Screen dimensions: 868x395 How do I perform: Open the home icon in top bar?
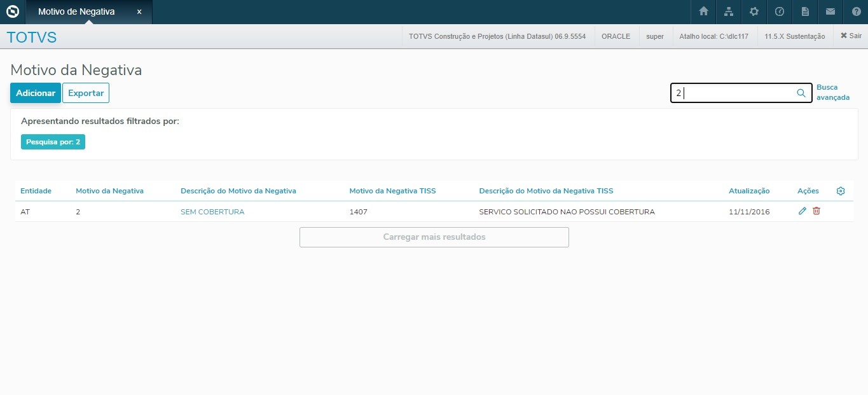pyautogui.click(x=703, y=11)
